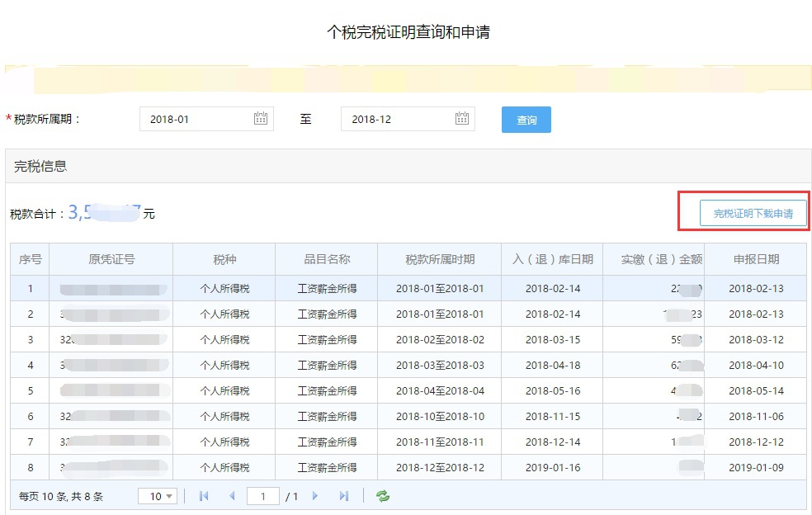Select period 2018-11至2018-11 cell
812x515 pixels.
(x=440, y=442)
